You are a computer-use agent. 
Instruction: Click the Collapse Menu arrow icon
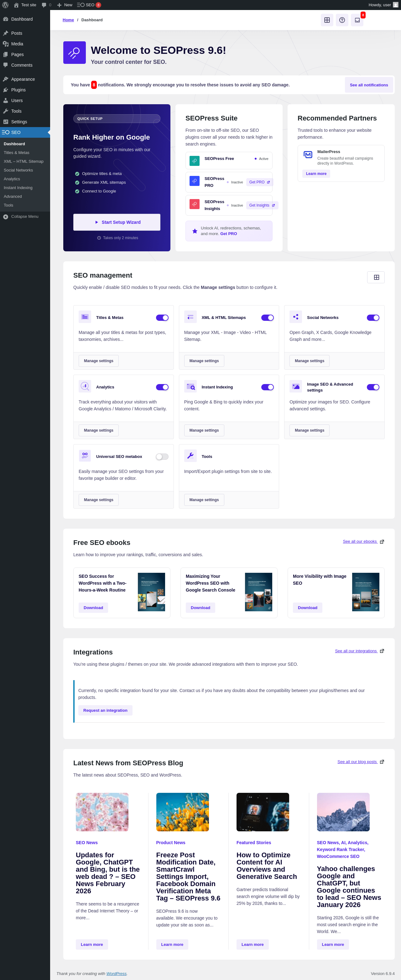pyautogui.click(x=6, y=217)
